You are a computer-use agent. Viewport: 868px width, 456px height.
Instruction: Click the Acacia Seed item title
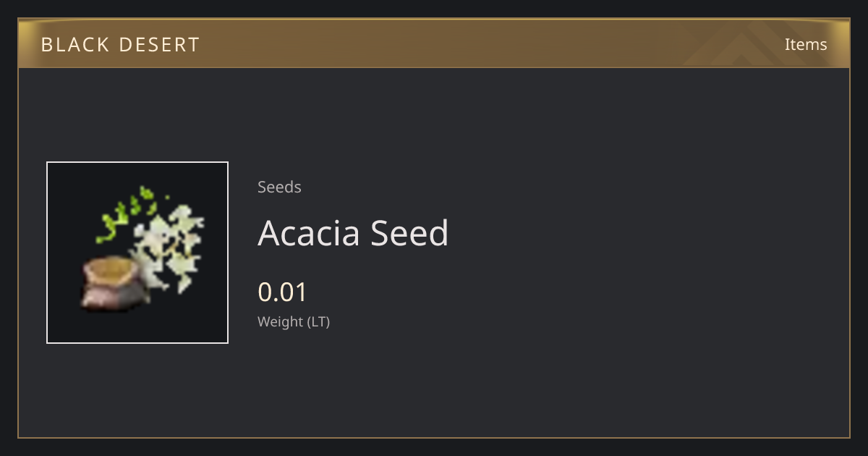click(353, 233)
